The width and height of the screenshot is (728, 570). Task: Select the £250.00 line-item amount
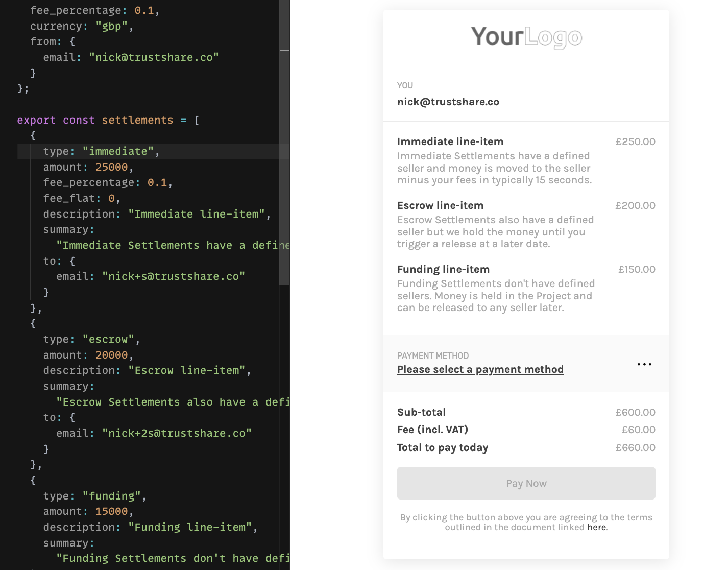click(635, 141)
